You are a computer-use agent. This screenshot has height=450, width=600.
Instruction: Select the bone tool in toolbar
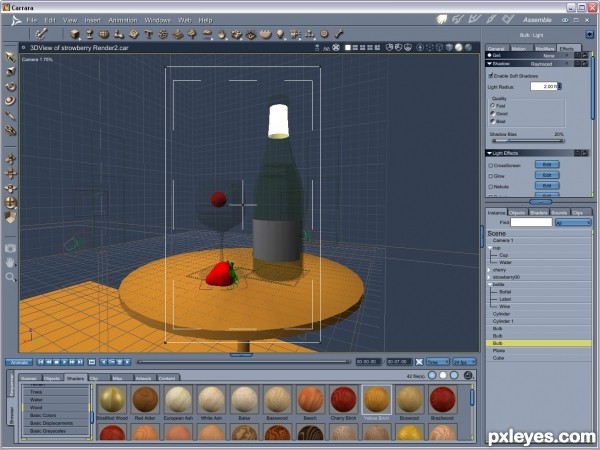[339, 34]
